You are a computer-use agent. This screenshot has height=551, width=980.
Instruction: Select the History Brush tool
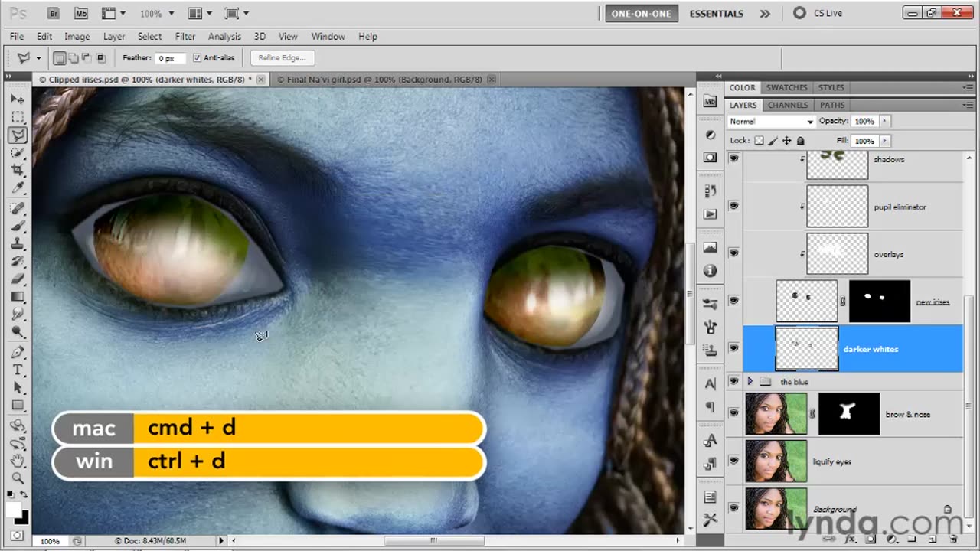(18, 262)
